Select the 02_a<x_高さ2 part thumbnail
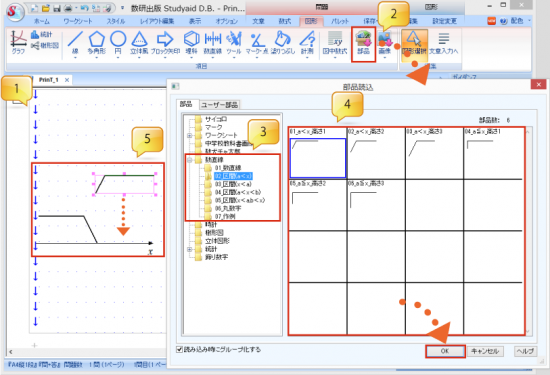The width and height of the screenshot is (550, 375). 376,154
